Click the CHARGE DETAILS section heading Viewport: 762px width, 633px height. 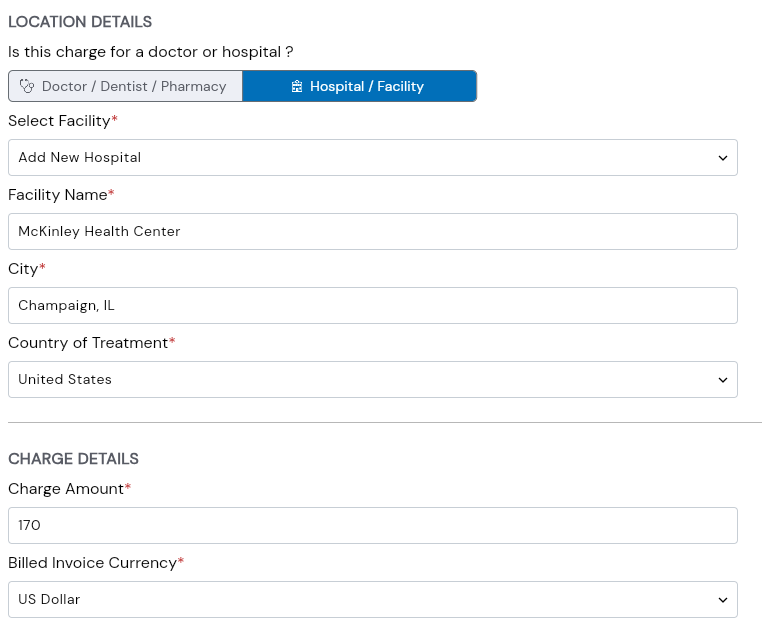pos(73,459)
